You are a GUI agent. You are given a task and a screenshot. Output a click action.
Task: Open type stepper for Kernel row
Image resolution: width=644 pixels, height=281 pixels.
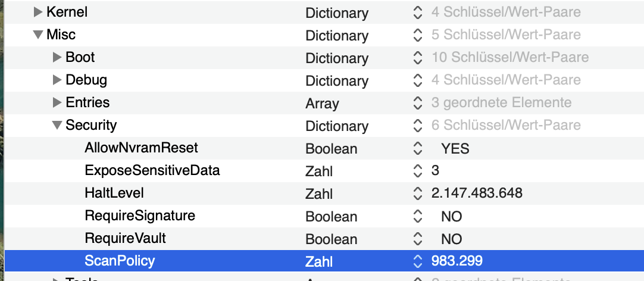click(417, 13)
